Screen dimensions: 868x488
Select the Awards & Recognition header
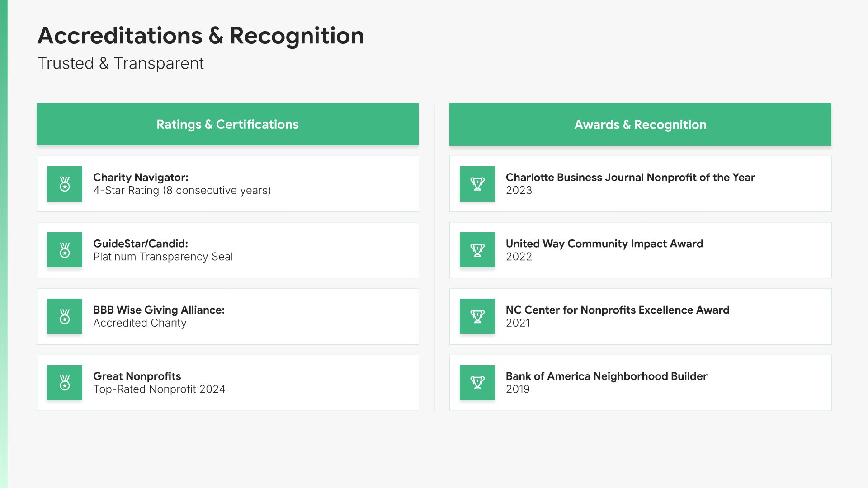(x=640, y=125)
